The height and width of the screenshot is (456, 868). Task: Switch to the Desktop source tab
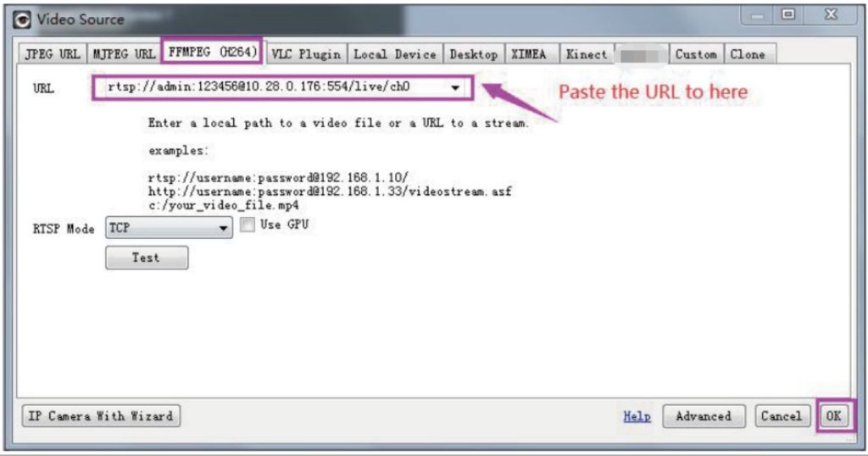pos(473,54)
